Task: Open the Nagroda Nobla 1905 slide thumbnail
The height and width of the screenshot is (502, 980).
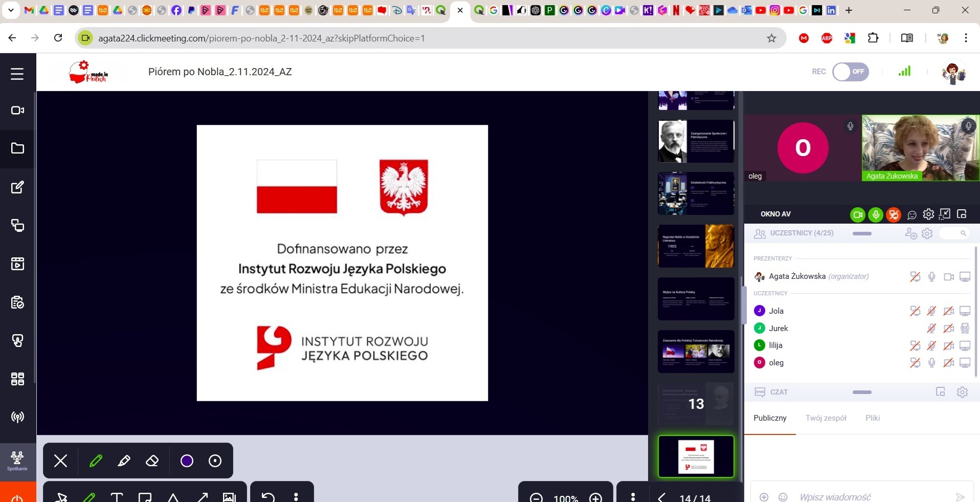Action: [x=696, y=246]
